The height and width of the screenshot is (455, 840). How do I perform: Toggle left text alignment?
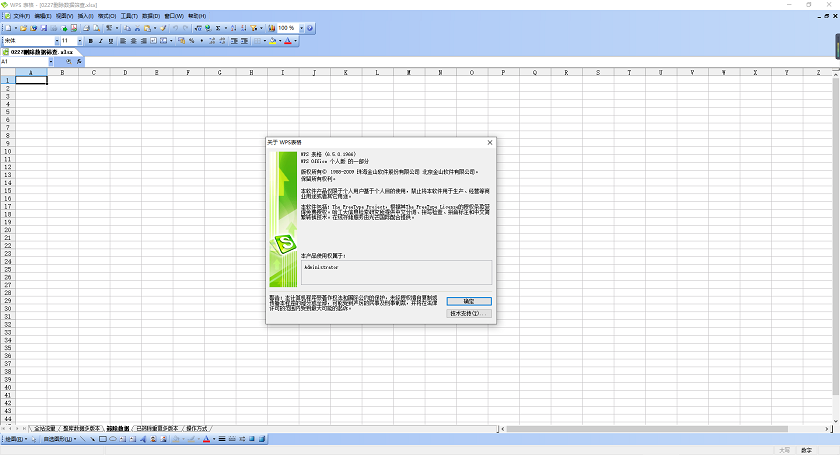123,41
